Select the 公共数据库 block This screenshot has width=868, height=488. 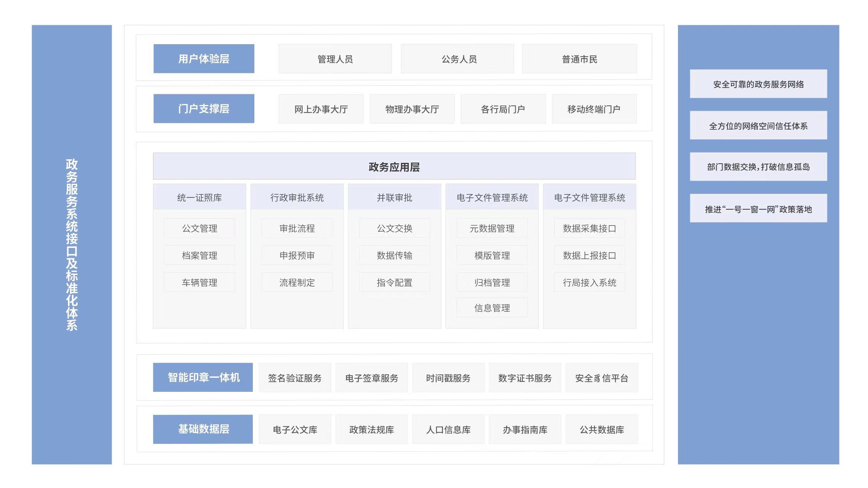click(x=601, y=429)
